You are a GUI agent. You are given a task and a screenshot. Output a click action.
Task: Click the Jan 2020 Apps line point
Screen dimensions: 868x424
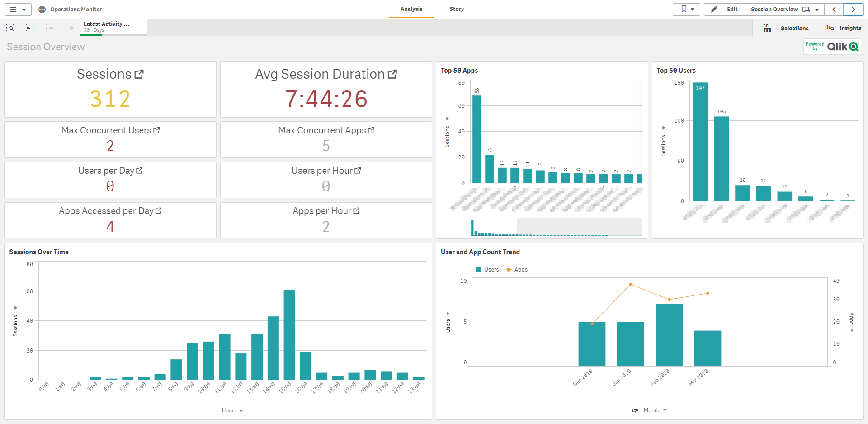(x=631, y=284)
